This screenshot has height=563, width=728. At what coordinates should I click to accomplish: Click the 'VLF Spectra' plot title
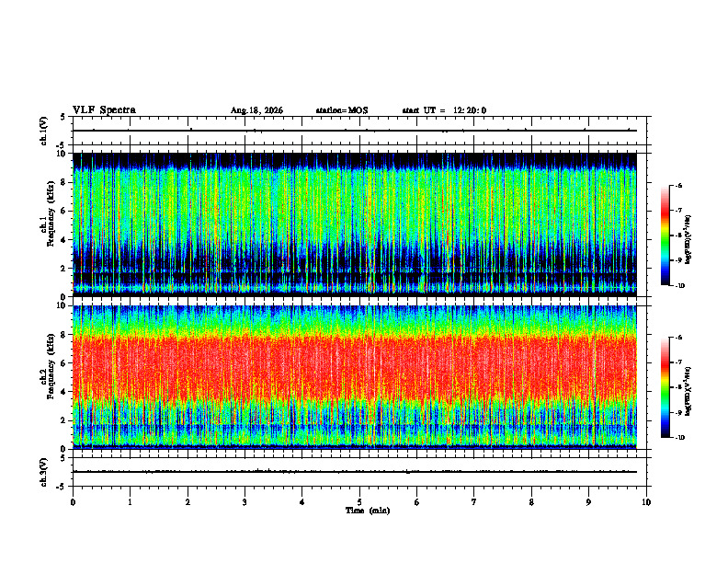click(x=104, y=110)
